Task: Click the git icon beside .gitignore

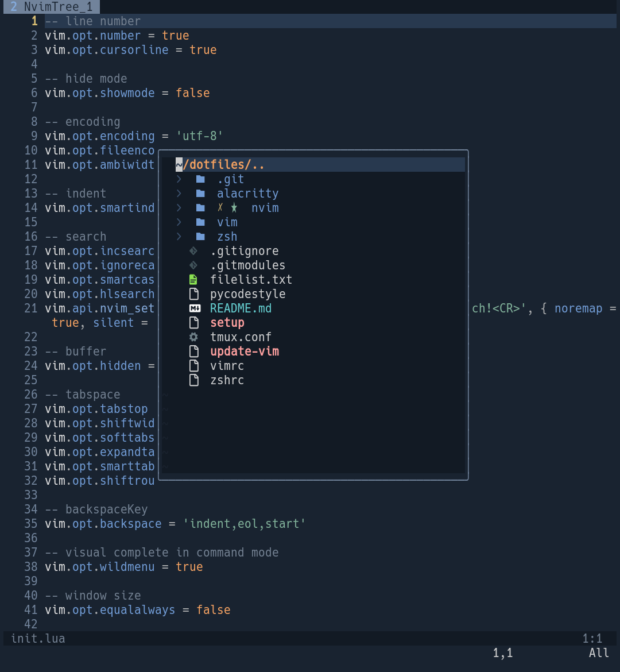Action: (193, 251)
